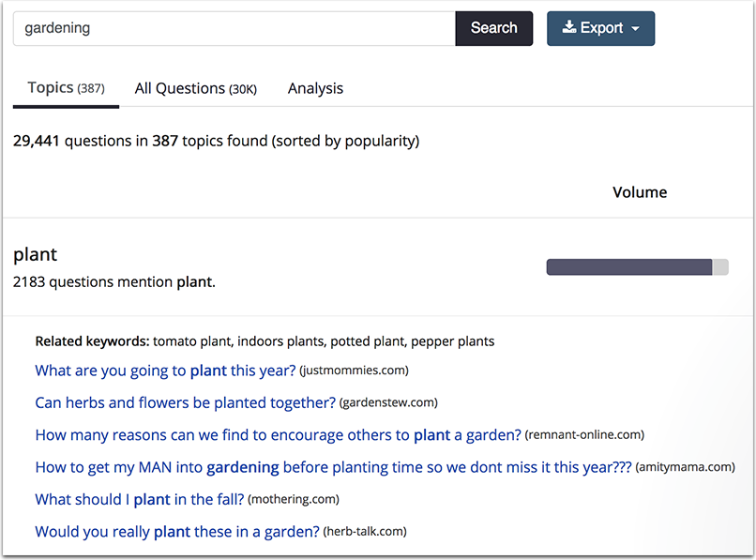
Task: Click the download icon on Export button
Action: 568,28
